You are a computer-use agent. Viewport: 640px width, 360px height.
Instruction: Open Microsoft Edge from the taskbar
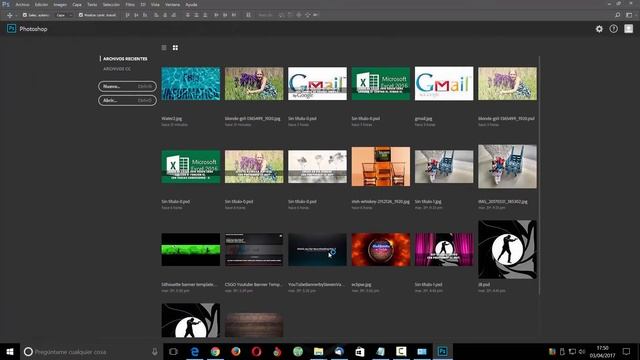195,351
